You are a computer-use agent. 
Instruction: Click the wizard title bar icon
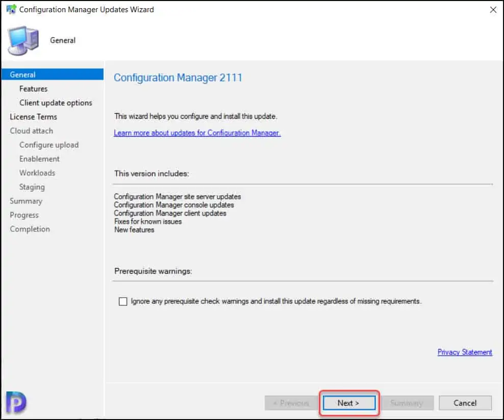tap(11, 9)
